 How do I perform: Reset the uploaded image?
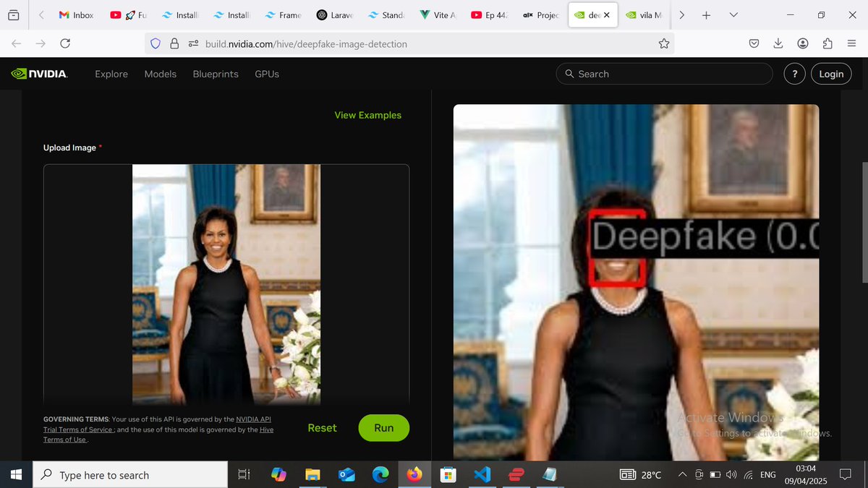pos(322,428)
